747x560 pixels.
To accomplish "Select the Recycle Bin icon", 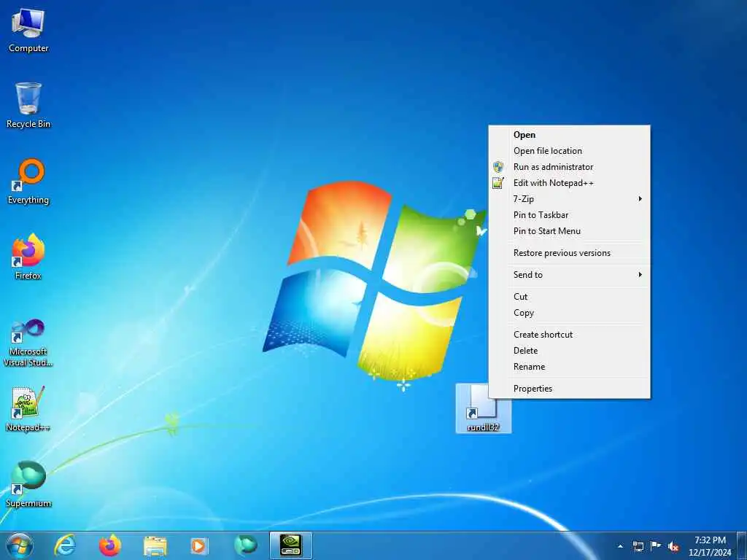I will [x=28, y=105].
